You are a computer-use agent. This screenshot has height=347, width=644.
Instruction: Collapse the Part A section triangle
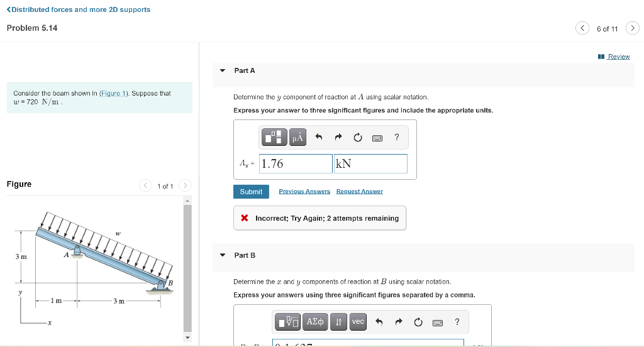coord(223,70)
